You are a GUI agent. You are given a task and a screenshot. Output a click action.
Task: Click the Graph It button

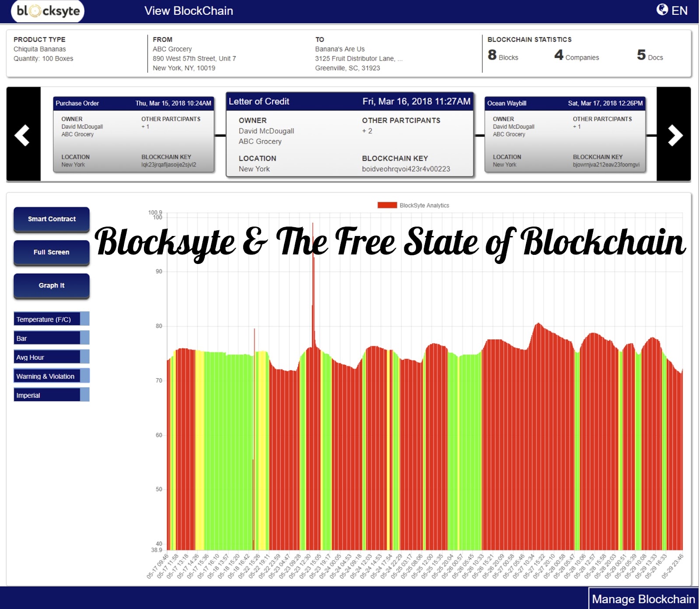pyautogui.click(x=52, y=286)
